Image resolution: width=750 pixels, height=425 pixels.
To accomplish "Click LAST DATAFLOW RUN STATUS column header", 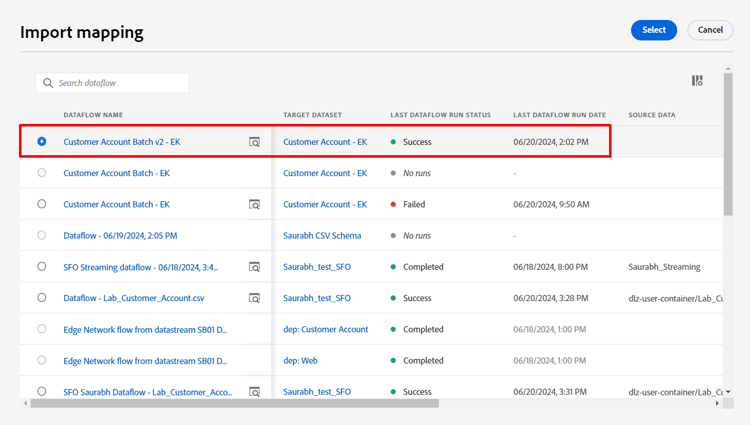I will pyautogui.click(x=441, y=115).
